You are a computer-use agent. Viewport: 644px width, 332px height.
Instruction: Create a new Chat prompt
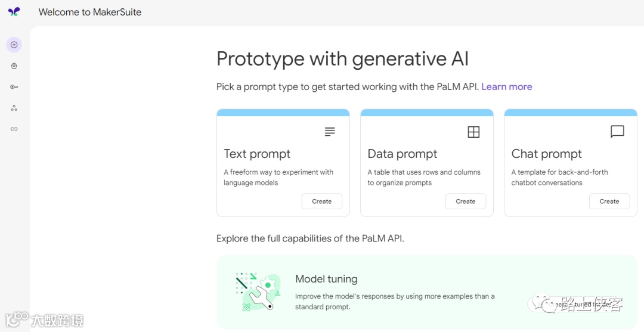tap(609, 201)
